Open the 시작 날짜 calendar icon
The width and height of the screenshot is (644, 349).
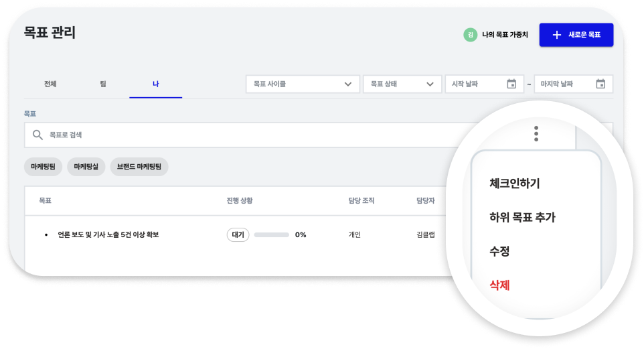pyautogui.click(x=511, y=84)
